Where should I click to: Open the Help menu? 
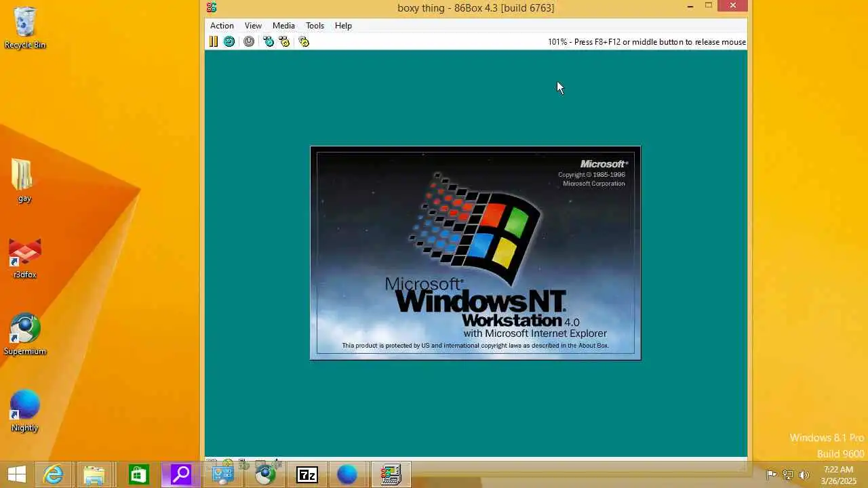(343, 26)
